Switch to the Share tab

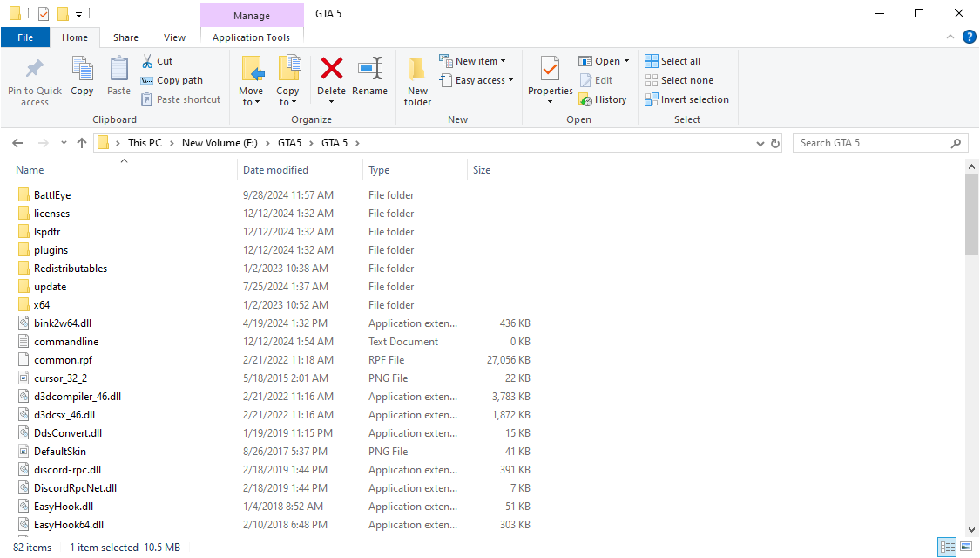pos(125,37)
